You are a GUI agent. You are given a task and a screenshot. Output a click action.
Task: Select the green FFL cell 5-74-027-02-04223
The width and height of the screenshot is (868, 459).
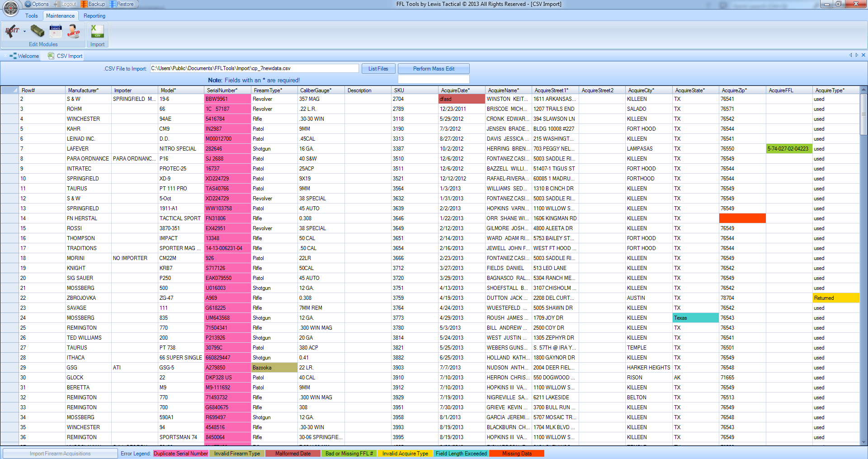789,149
